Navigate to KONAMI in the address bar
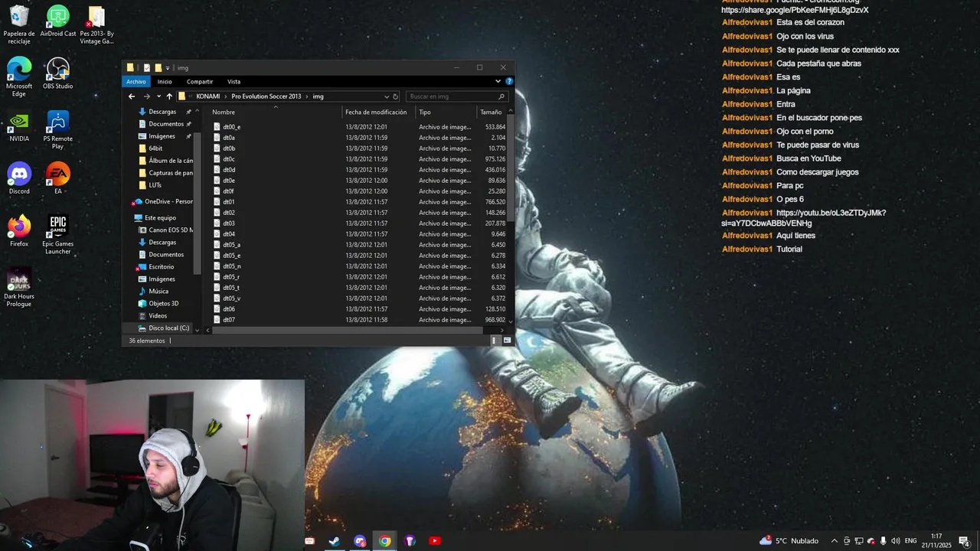This screenshot has height=551, width=980. pos(208,96)
